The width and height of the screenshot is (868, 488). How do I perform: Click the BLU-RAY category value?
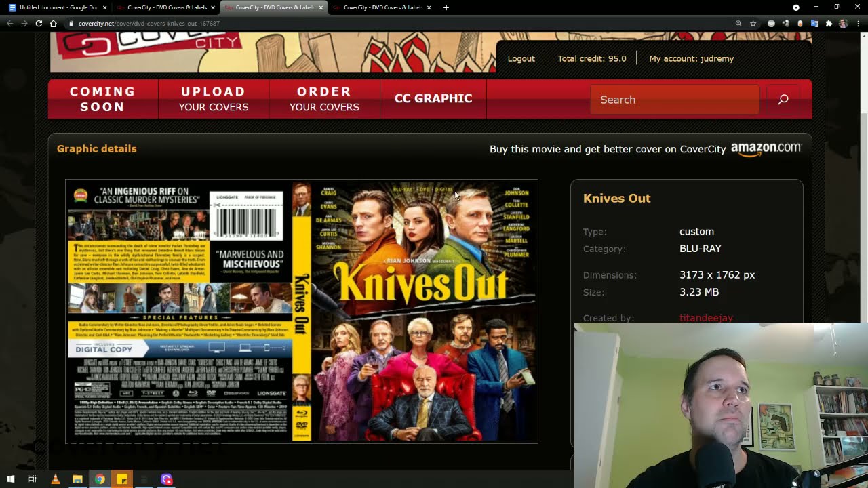pyautogui.click(x=701, y=249)
